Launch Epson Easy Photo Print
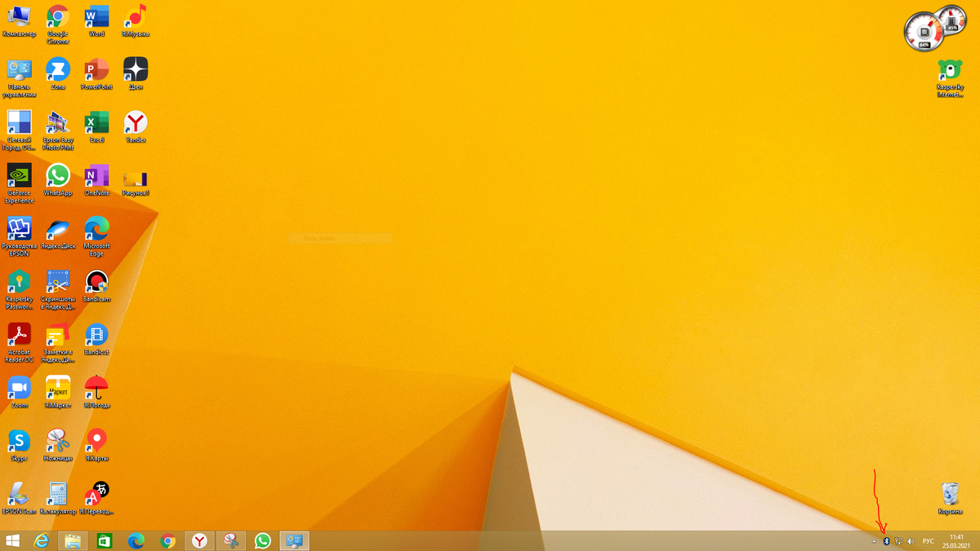Screen dimensions: 980x551 (x=58, y=131)
